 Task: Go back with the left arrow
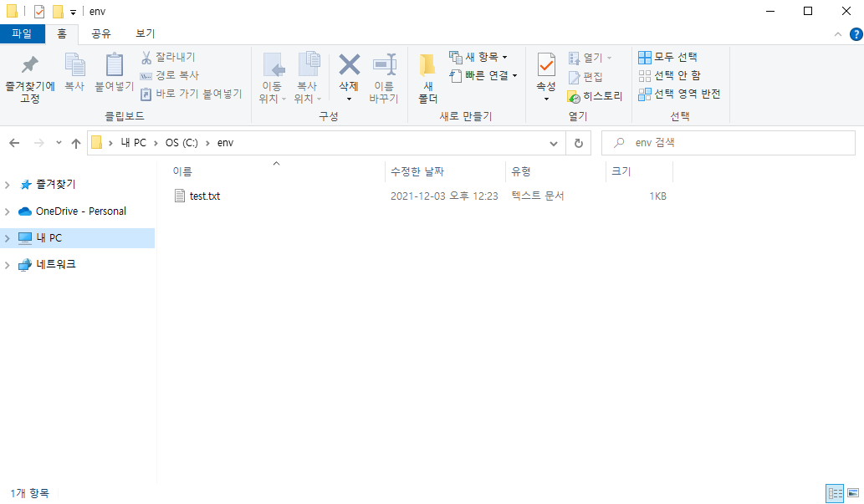point(14,143)
